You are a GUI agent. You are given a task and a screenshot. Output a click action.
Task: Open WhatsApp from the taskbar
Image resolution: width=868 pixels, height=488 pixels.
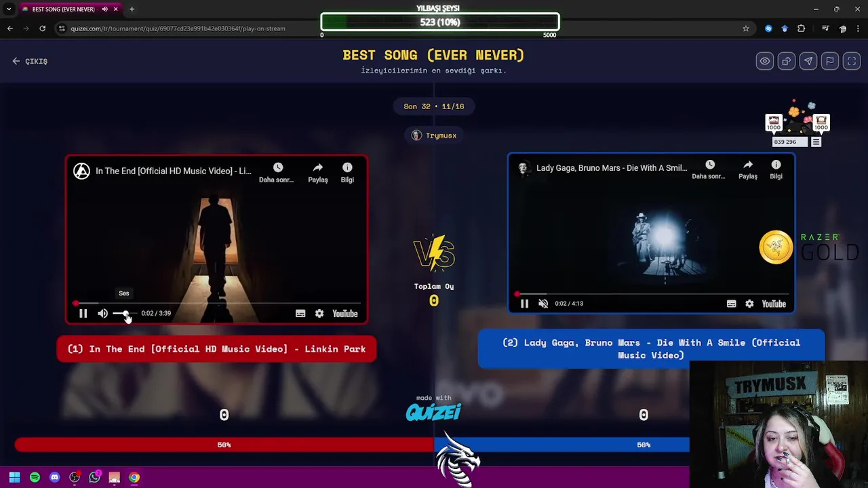(x=94, y=477)
